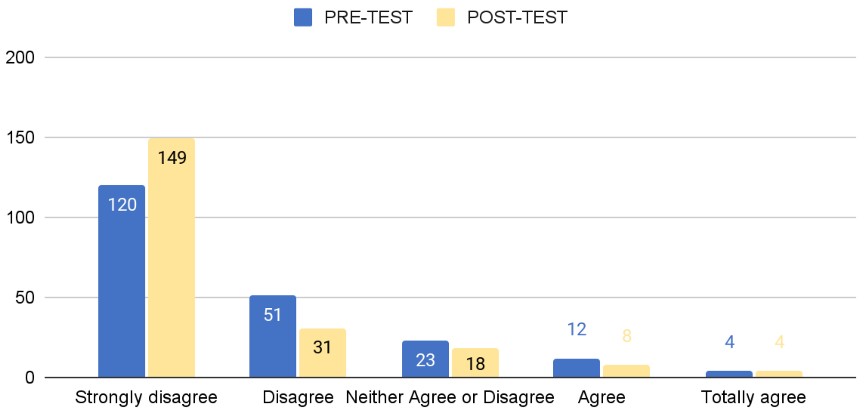
Task: Select the Totally agree category label
Action: 754,397
